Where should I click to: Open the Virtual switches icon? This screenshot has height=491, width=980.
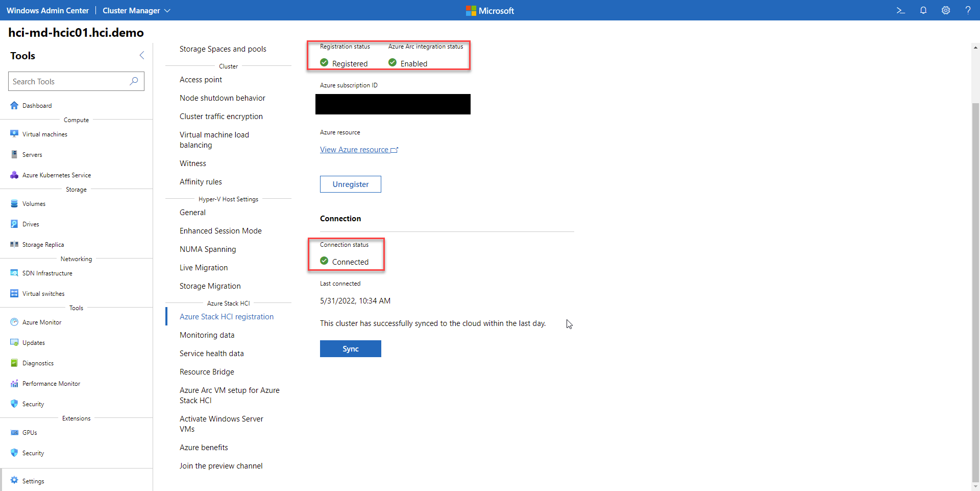14,293
